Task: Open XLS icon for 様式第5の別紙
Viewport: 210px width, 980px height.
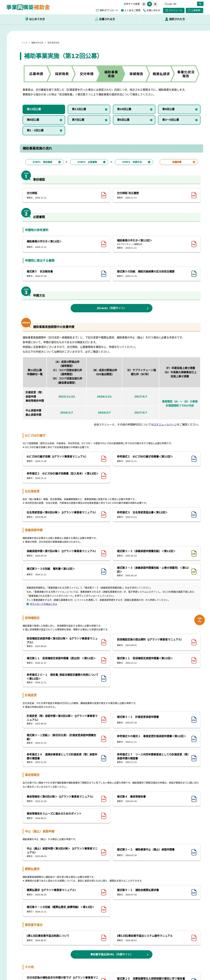Action: point(194,274)
